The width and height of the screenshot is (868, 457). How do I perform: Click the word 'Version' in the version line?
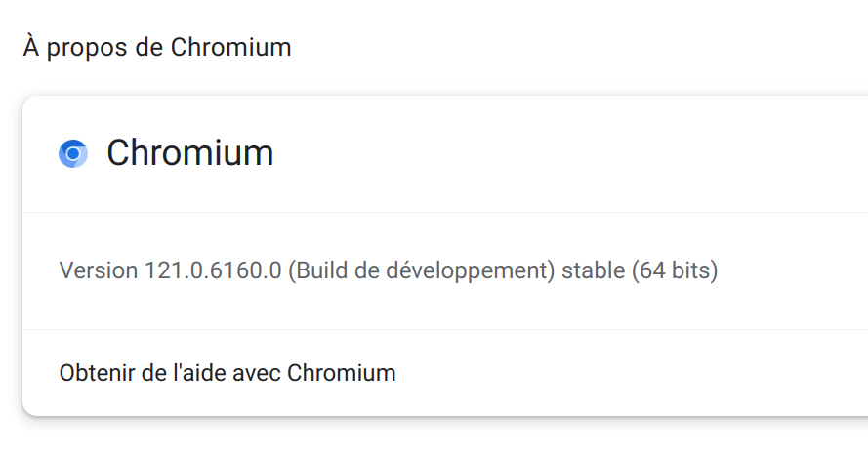tap(99, 270)
